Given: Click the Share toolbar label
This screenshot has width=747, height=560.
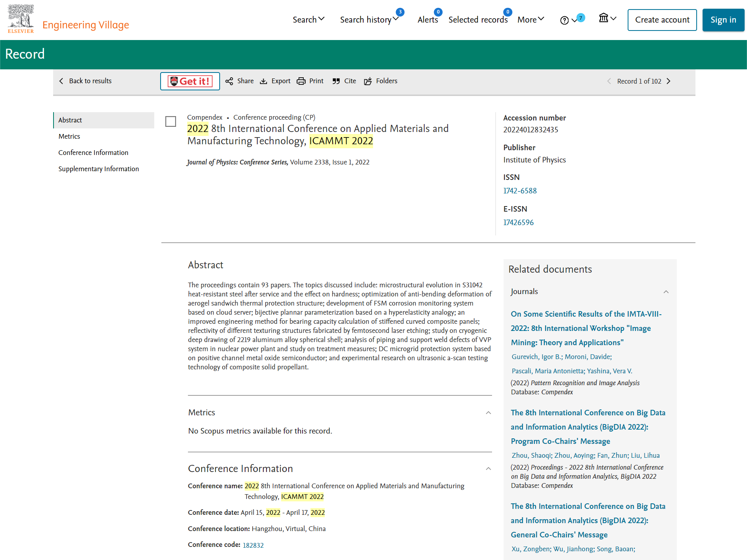Looking at the screenshot, I should (245, 81).
